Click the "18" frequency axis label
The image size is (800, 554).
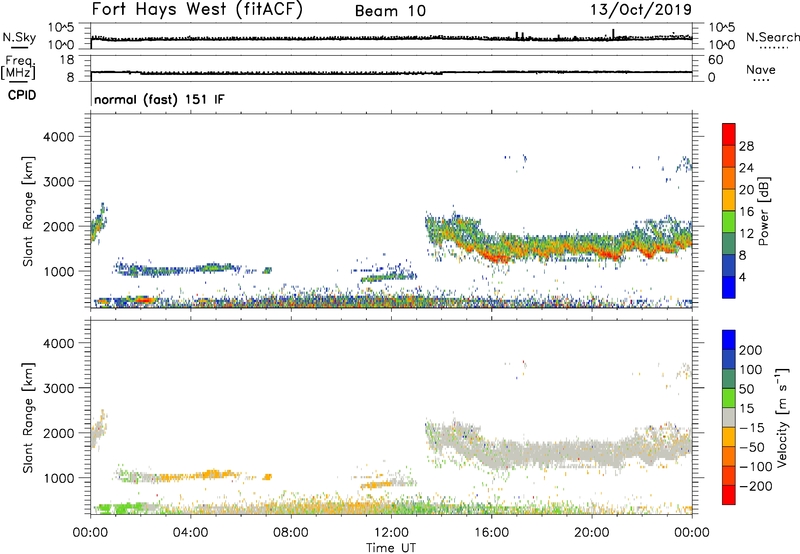[66, 60]
